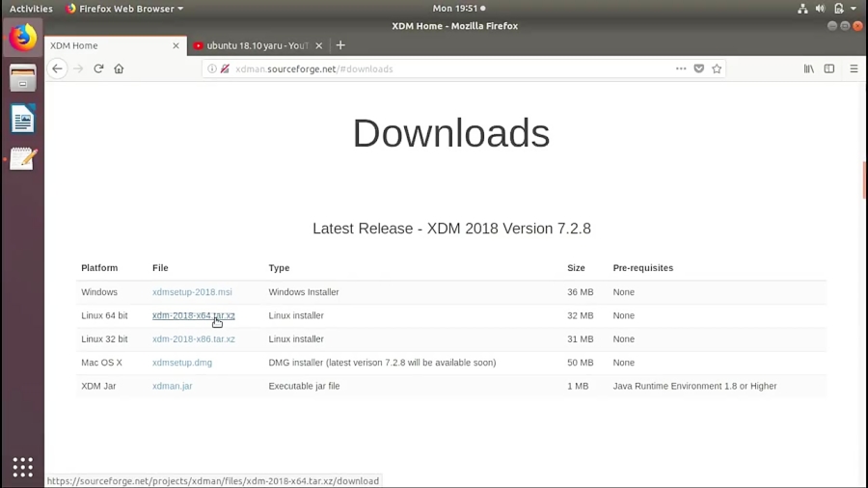Close the ubuntu 18.10 yaru YouTube tab
This screenshot has width=868, height=488.
click(319, 45)
